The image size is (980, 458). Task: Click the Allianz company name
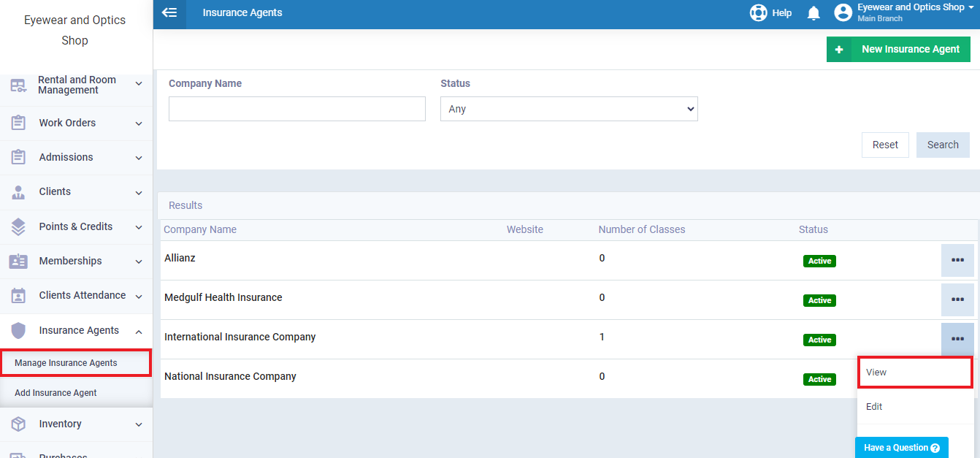click(x=180, y=258)
